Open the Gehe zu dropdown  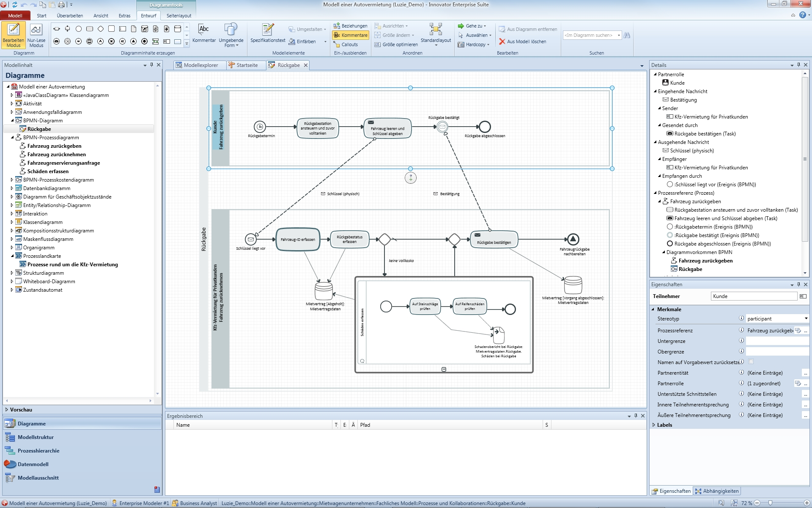pyautogui.click(x=472, y=26)
